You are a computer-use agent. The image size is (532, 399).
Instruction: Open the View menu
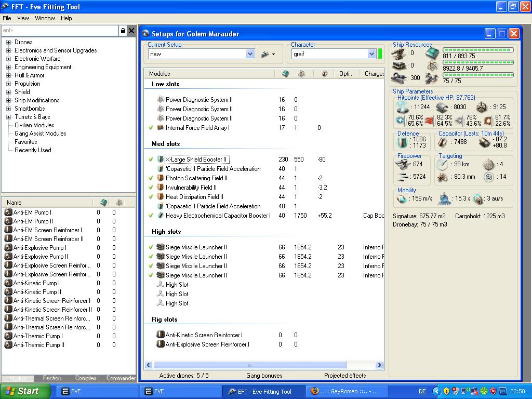pyautogui.click(x=23, y=18)
